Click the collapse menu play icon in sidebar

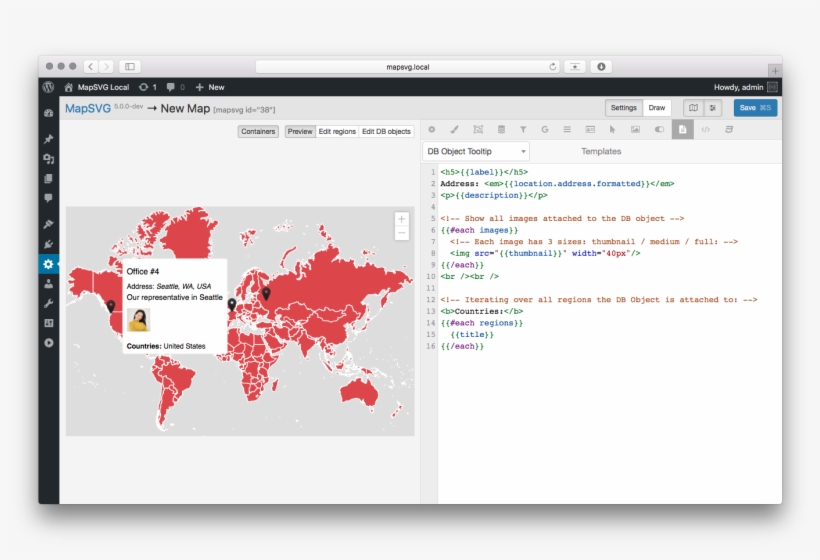point(49,343)
